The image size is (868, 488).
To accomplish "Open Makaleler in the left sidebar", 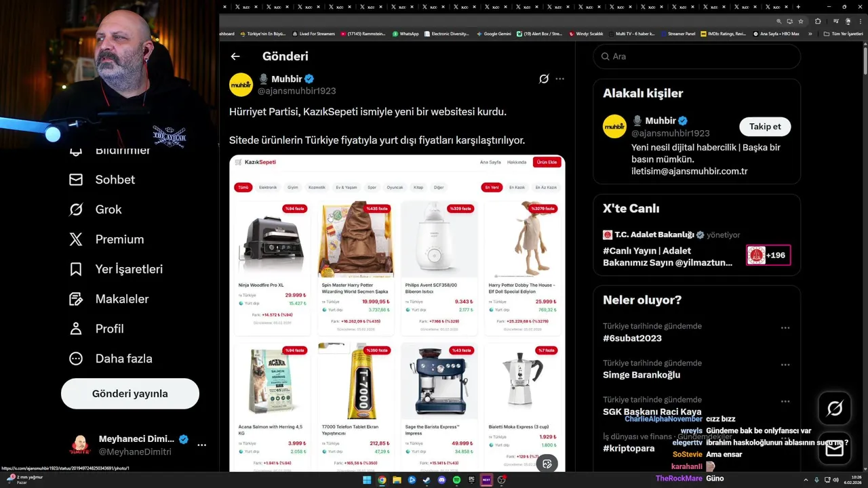I will [x=109, y=299].
